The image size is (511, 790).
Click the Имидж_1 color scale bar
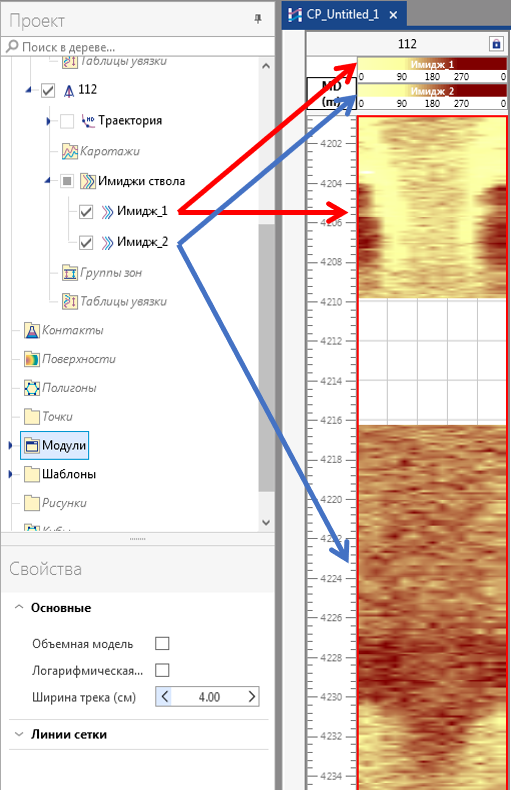point(432,64)
